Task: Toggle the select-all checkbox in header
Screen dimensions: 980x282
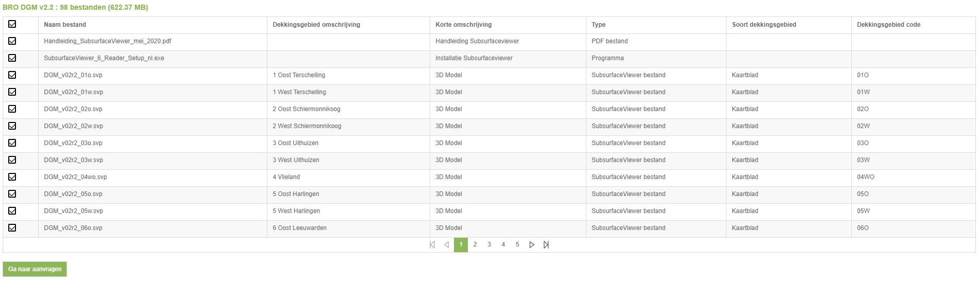Action: click(x=12, y=24)
